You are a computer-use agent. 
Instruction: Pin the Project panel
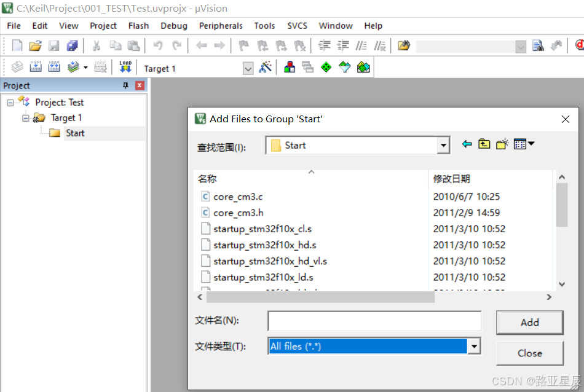point(125,85)
